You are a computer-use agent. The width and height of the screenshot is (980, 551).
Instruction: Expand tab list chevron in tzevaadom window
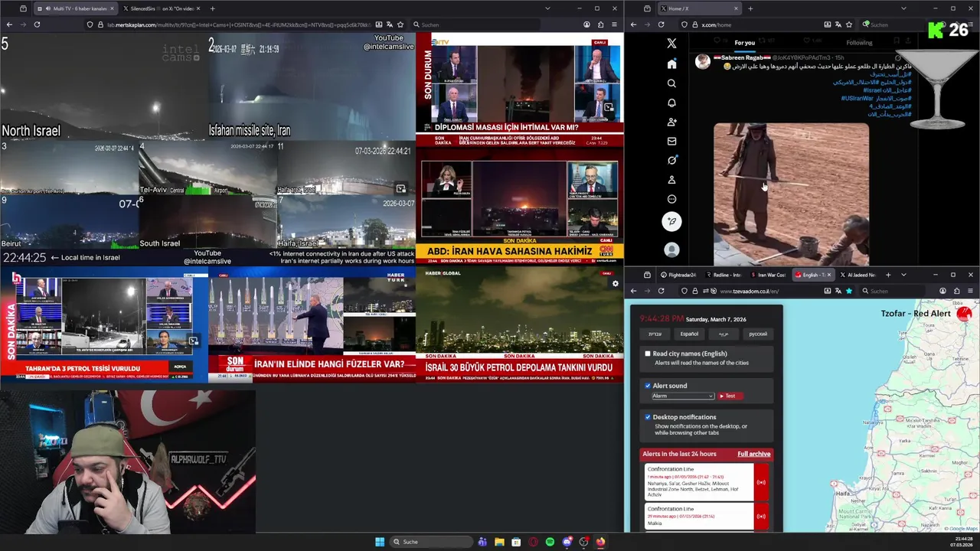pyautogui.click(x=904, y=275)
